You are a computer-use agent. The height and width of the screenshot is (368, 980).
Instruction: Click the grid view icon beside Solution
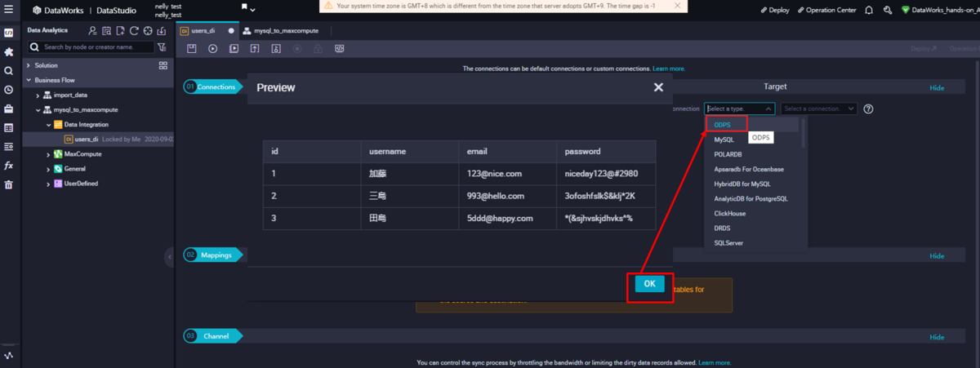pos(163,65)
